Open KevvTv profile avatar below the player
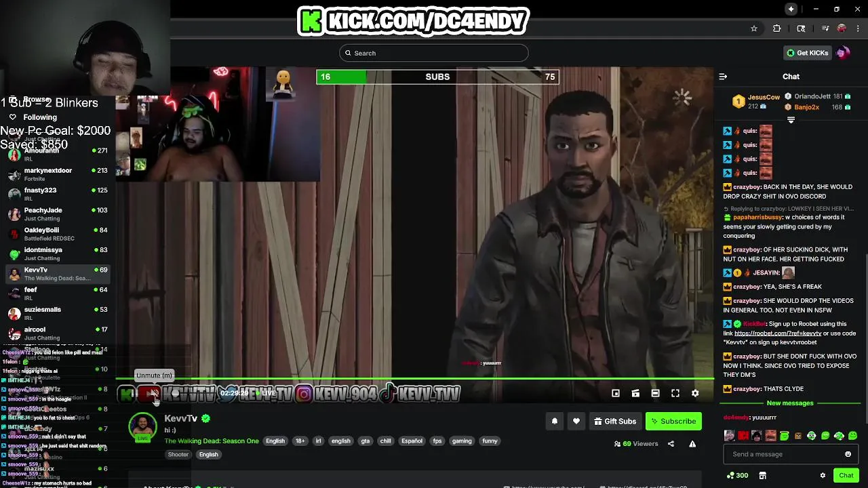868x488 pixels. 142,427
